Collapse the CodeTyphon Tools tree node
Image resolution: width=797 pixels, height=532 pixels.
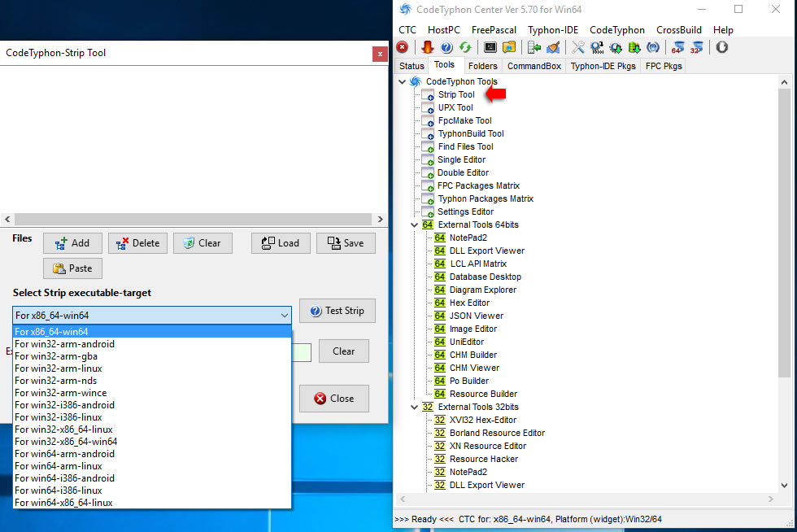[x=402, y=81]
